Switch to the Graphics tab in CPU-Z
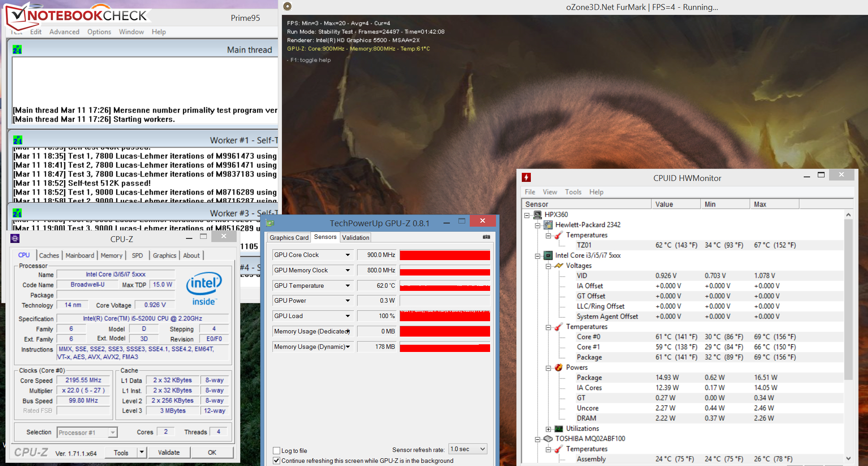The width and height of the screenshot is (868, 466). 164,256
